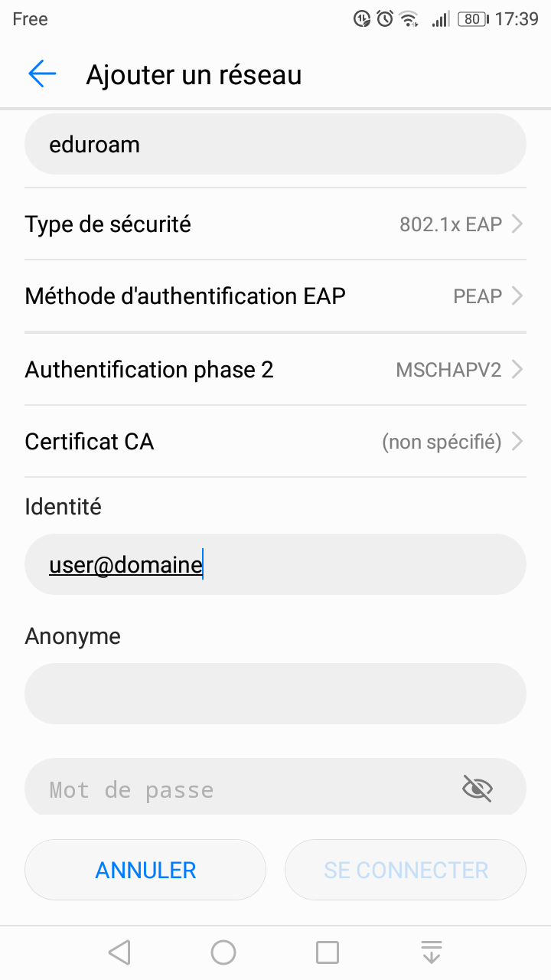Focus the eduroam network name field

click(275, 144)
